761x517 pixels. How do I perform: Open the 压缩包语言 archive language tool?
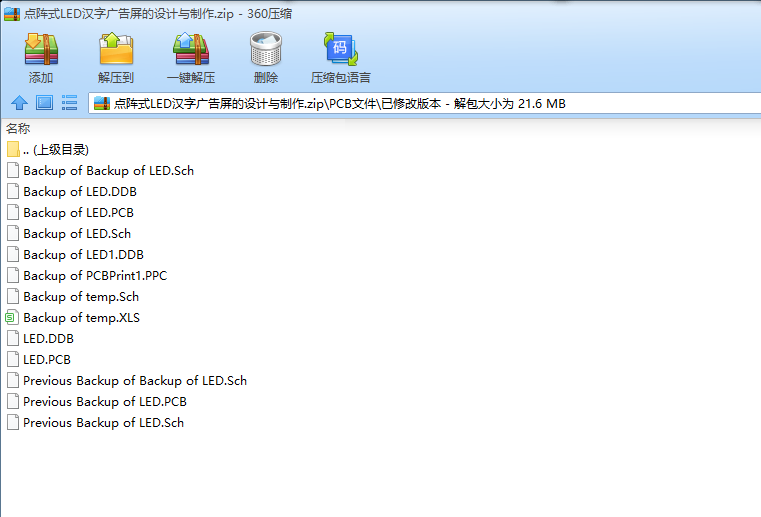tap(341, 49)
